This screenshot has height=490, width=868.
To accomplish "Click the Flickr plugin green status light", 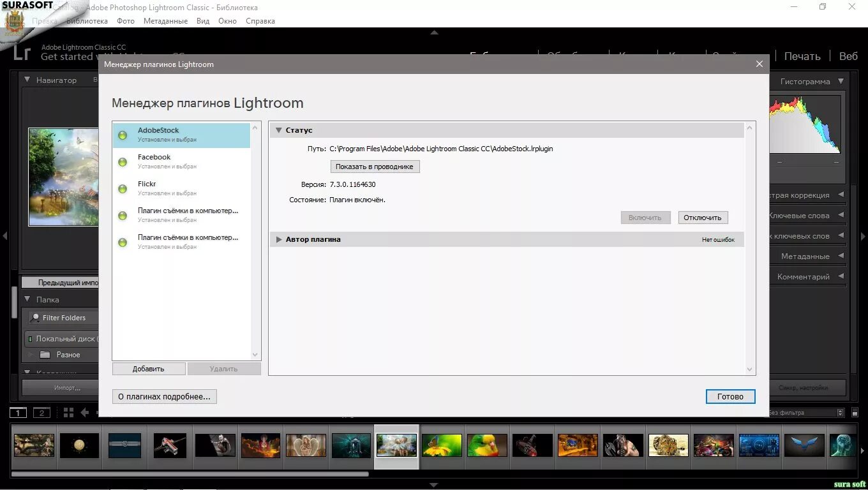I will [x=123, y=189].
